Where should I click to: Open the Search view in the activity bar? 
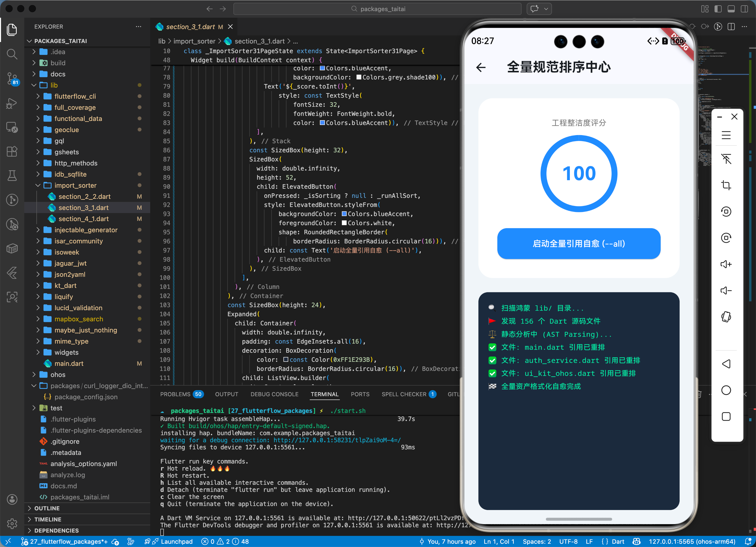click(12, 54)
